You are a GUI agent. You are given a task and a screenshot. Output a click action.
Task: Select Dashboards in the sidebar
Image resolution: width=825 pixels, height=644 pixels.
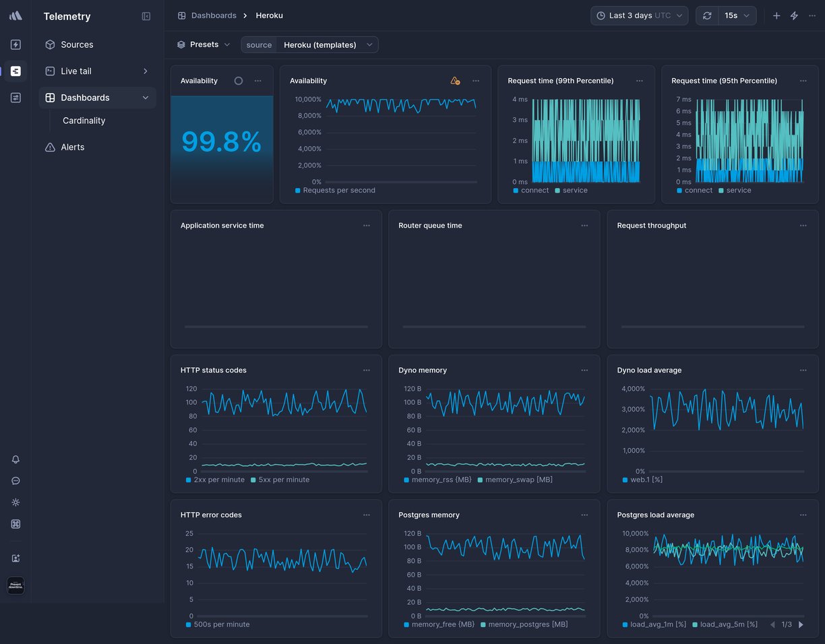point(97,98)
